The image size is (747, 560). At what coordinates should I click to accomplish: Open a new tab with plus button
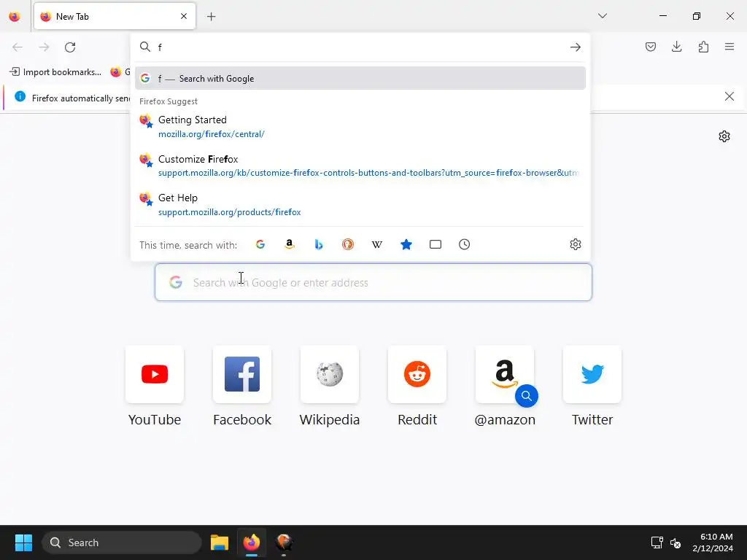[211, 17]
